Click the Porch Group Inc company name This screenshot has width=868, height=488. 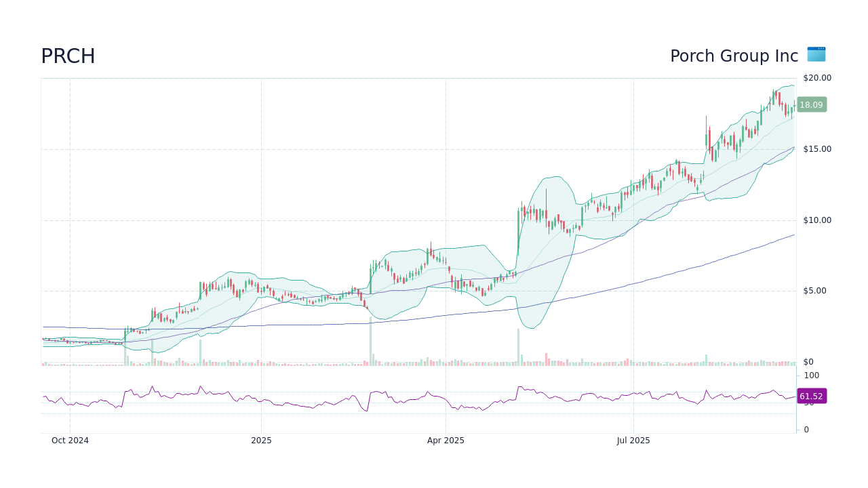732,56
